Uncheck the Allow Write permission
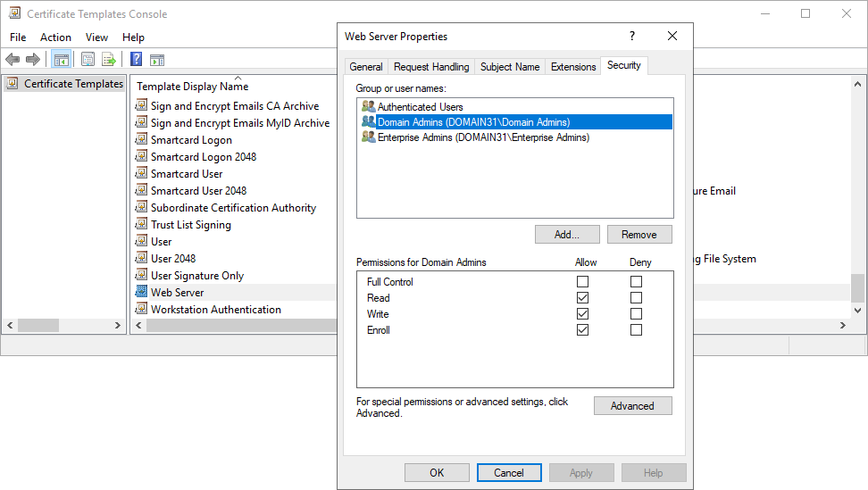Image resolution: width=868 pixels, height=490 pixels. (582, 314)
